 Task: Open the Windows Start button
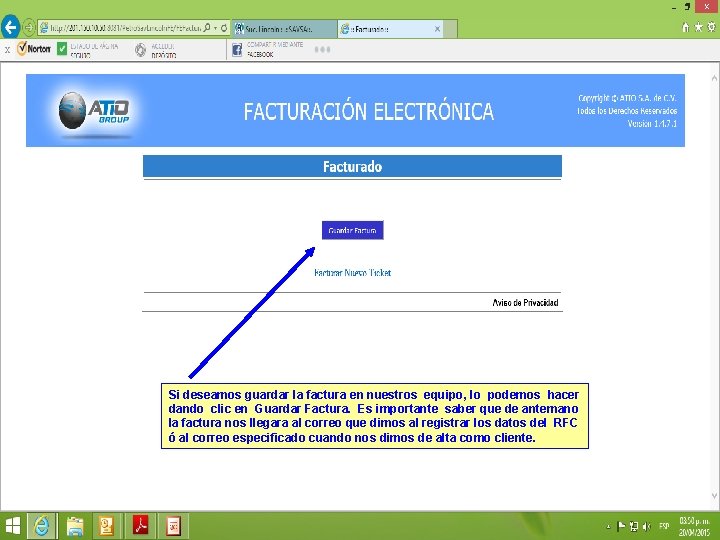(x=12, y=526)
